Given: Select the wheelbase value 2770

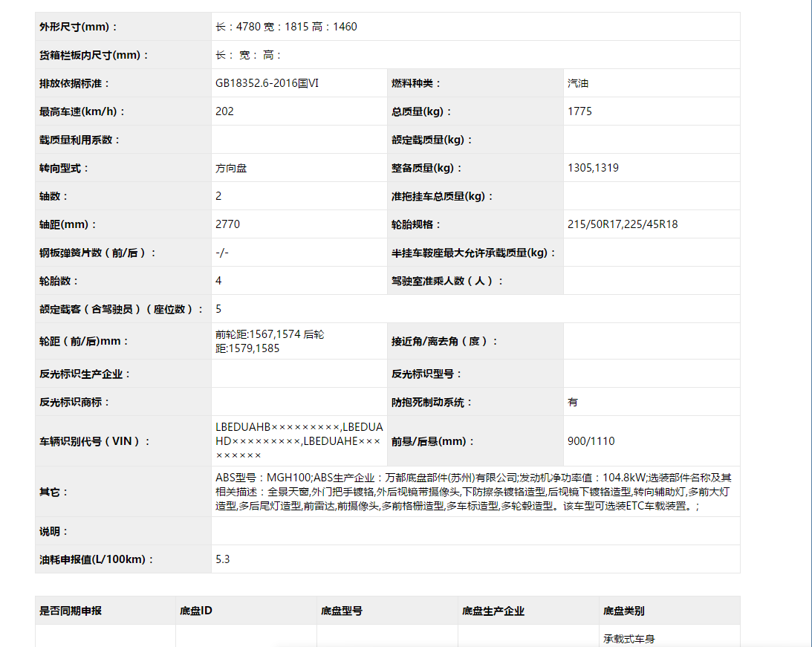Looking at the screenshot, I should click(x=228, y=224).
